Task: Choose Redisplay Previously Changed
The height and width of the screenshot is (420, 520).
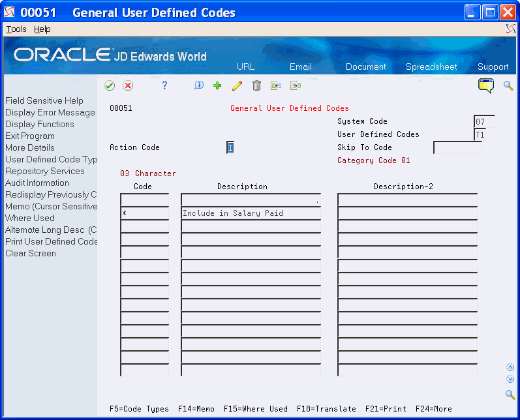Action: click(51, 194)
